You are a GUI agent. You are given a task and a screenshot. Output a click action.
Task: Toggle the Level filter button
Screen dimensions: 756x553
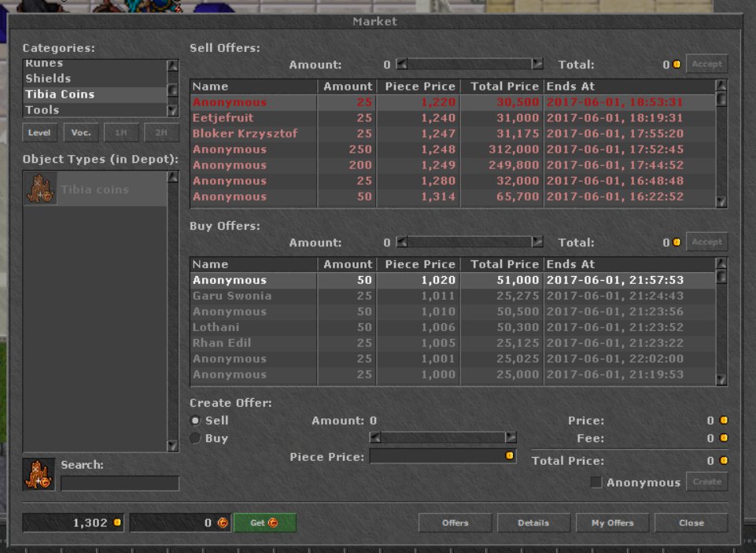click(39, 133)
